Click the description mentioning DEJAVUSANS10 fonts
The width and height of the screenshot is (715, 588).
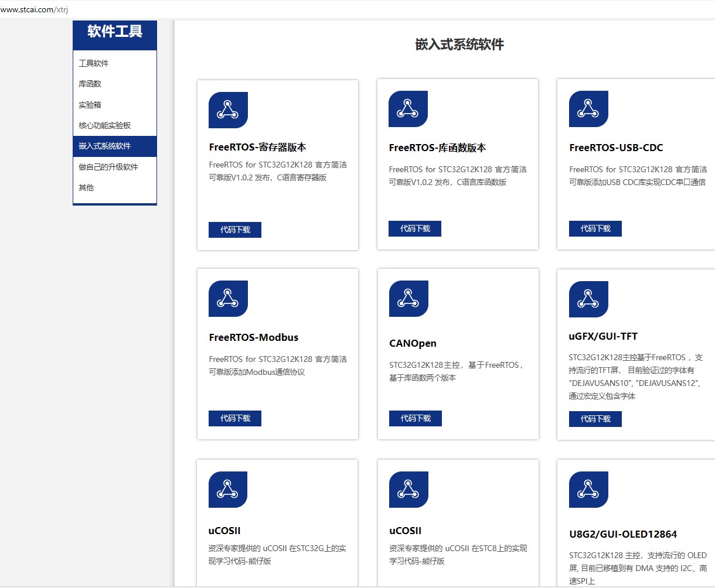[636, 377]
